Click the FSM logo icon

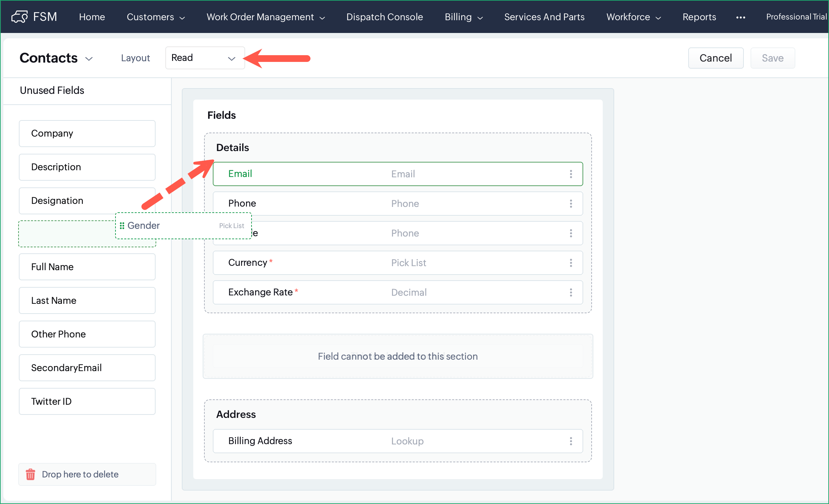point(20,17)
